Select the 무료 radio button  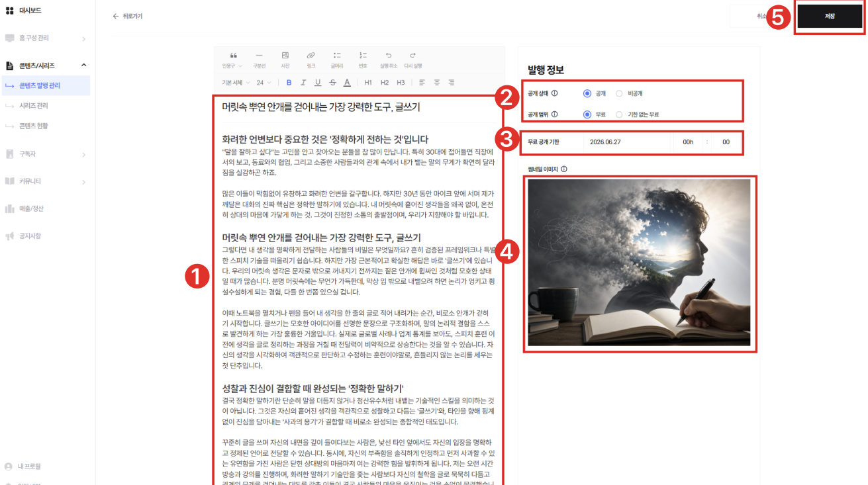(587, 114)
